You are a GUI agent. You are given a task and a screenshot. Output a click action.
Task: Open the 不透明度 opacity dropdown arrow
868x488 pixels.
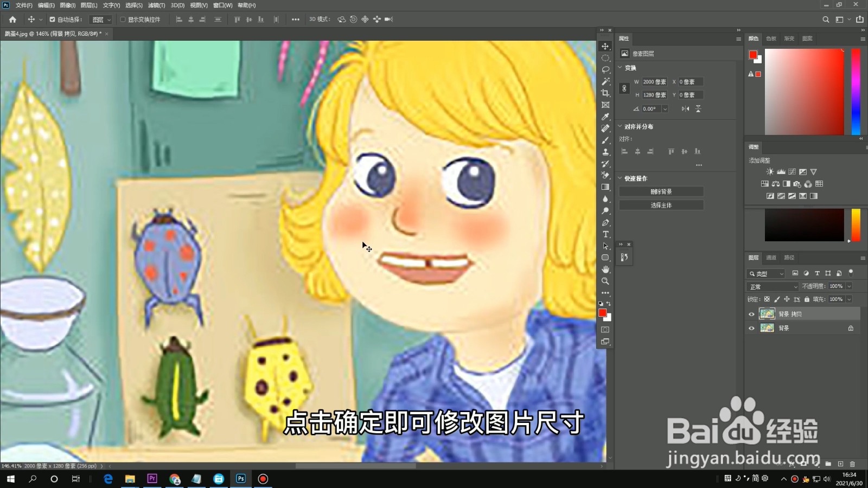coord(849,286)
